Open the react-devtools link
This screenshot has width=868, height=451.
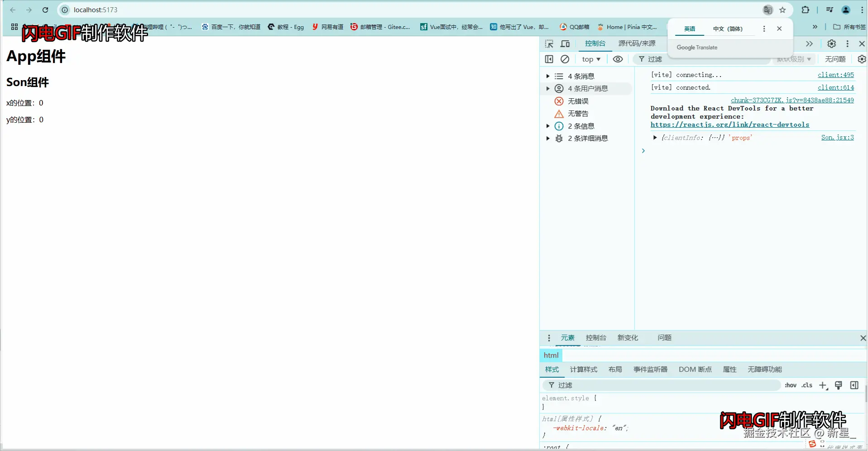click(x=729, y=125)
